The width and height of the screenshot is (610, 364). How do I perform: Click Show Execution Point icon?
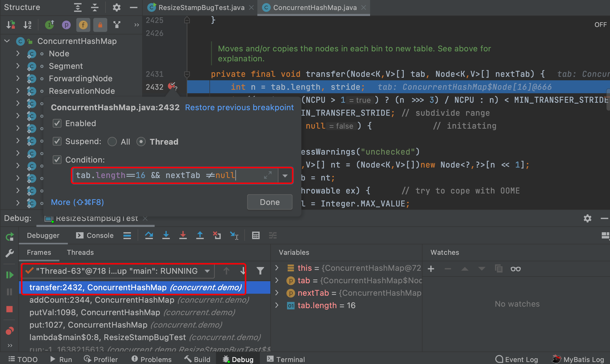coord(127,235)
